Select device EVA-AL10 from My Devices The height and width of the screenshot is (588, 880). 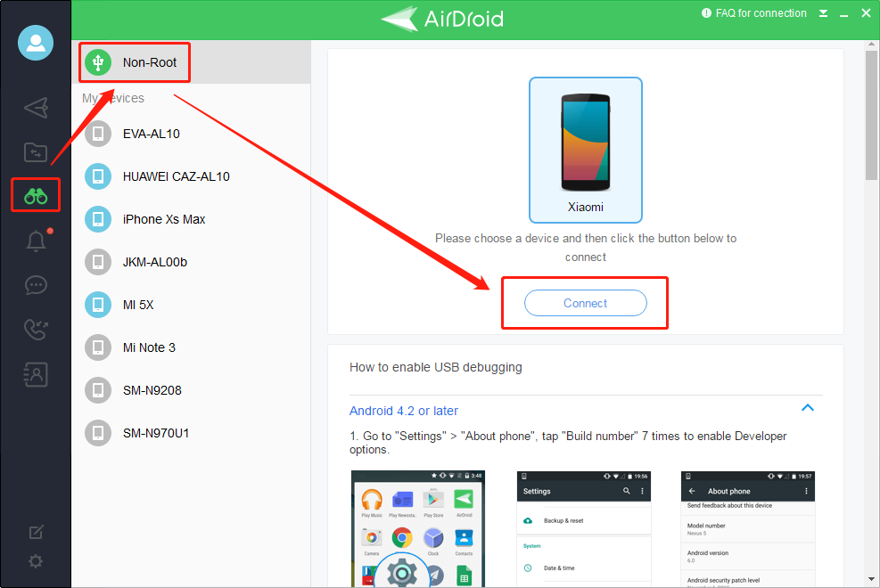click(149, 134)
